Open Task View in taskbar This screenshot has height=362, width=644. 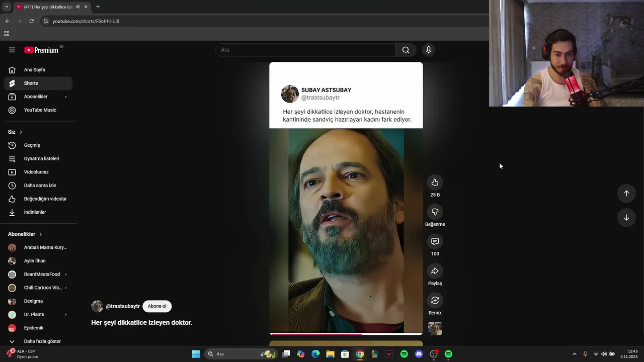click(x=286, y=354)
